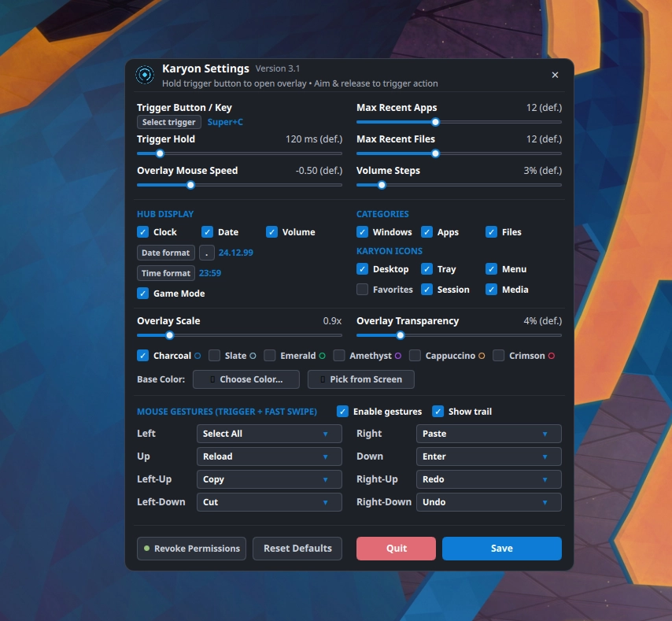This screenshot has height=621, width=672.
Task: Adjust the Trigger Hold slider handle
Action: tap(160, 153)
